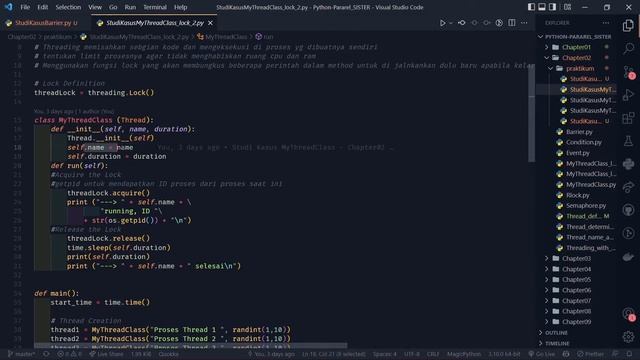This screenshot has height=360, width=640.
Task: Open the Run and Debug view
Action: [x=628, y=95]
